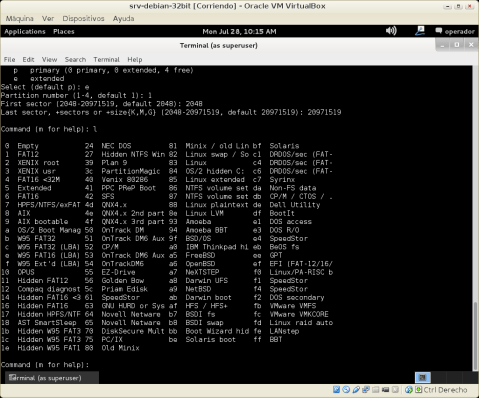479x398 pixels.
Task: Open the terminal Search menu
Action: pyautogui.click(x=75, y=59)
